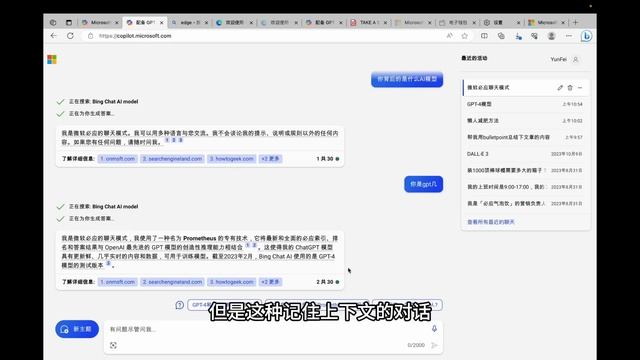The height and width of the screenshot is (360, 640).
Task: Click 'searchengineland.com' source in first answer
Action: 172,159
